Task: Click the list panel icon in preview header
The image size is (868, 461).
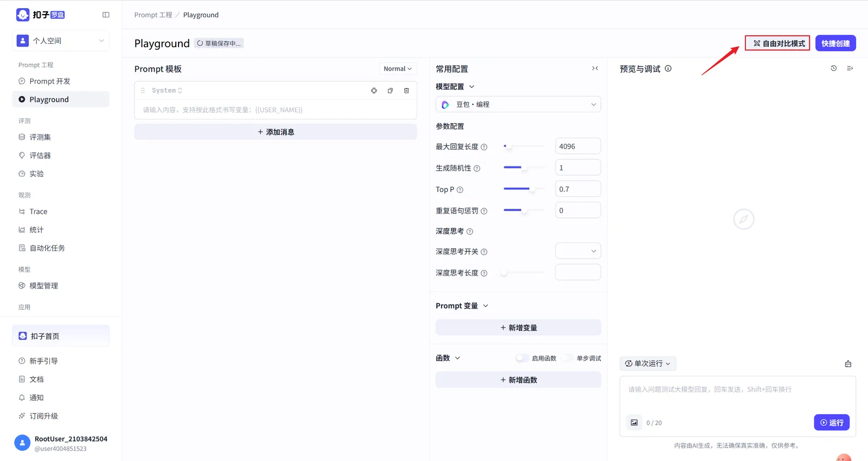Action: coord(850,68)
